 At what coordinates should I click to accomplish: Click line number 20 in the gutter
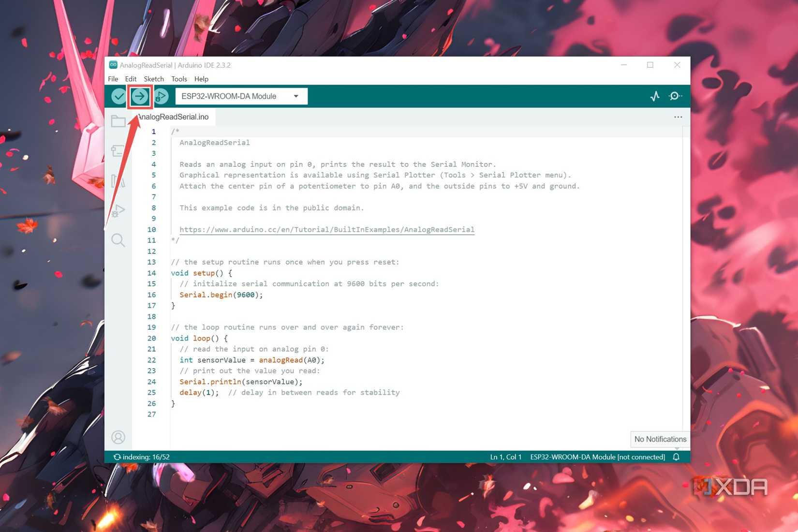pyautogui.click(x=151, y=338)
